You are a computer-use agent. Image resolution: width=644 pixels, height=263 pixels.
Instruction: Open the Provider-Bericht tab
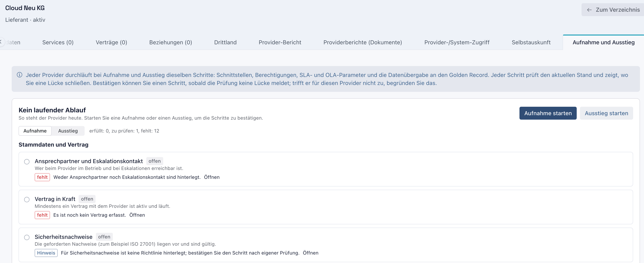click(x=280, y=42)
